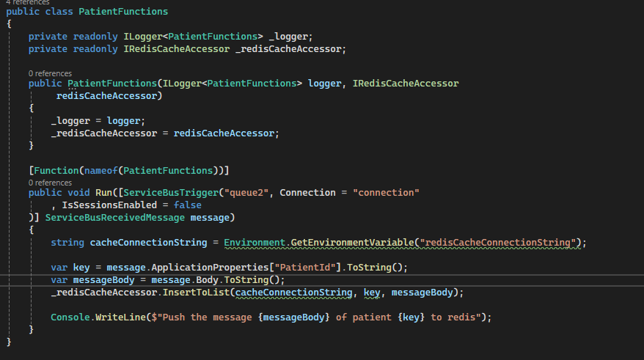The image size is (644, 360).
Task: Click the "queue2" string literal
Action: point(247,193)
